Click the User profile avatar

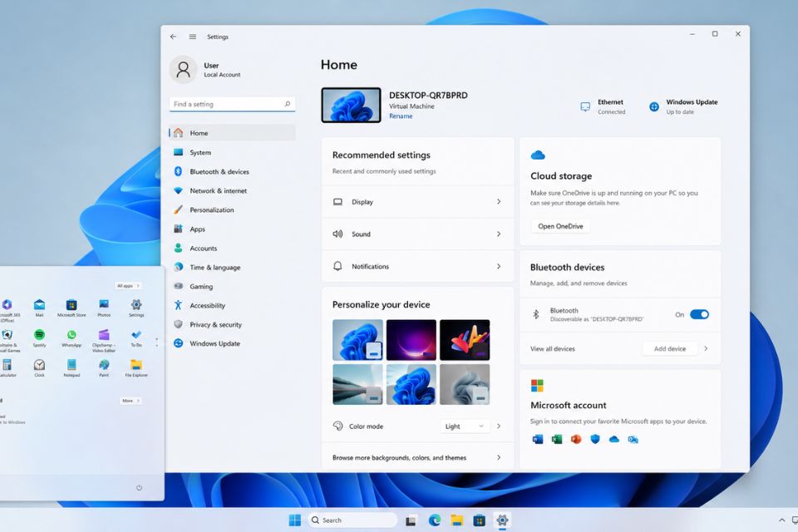click(183, 69)
